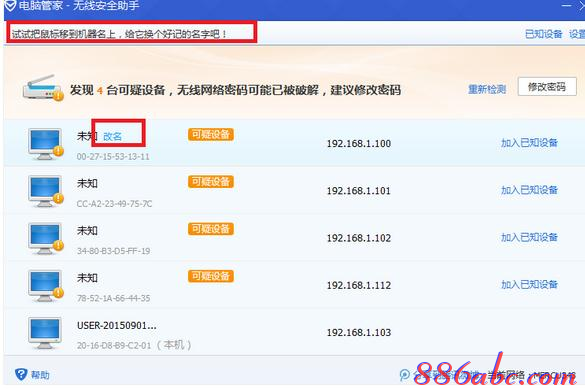The width and height of the screenshot is (585, 389).
Task: Click 改名 to rename the first device
Action: 112,137
